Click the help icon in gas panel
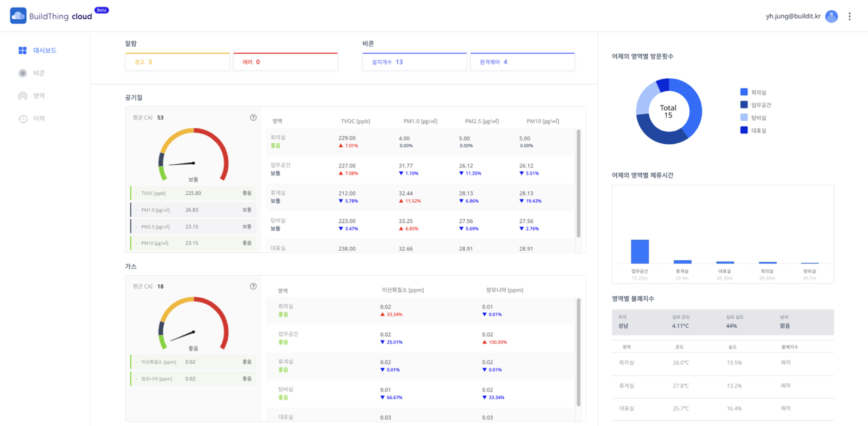The width and height of the screenshot is (868, 426). (253, 286)
